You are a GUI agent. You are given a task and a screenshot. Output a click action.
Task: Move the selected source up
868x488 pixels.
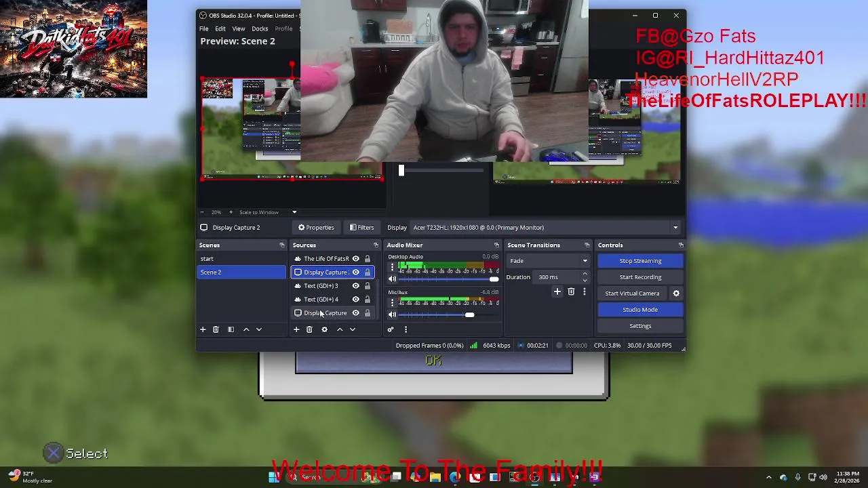click(x=340, y=329)
